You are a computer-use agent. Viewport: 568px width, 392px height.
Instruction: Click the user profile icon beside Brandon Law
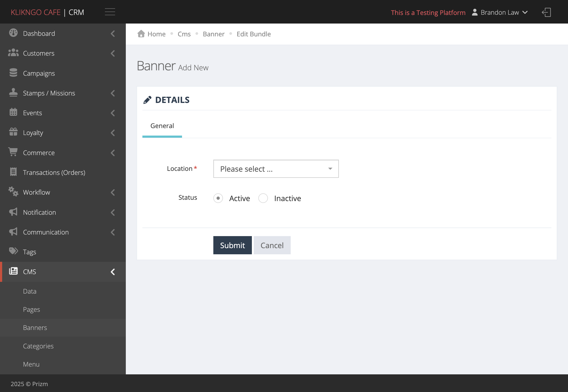pyautogui.click(x=475, y=12)
